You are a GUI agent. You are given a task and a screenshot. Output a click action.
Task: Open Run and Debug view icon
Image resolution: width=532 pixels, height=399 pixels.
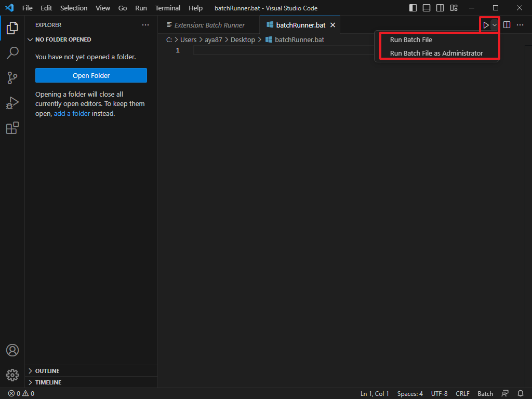pos(12,103)
